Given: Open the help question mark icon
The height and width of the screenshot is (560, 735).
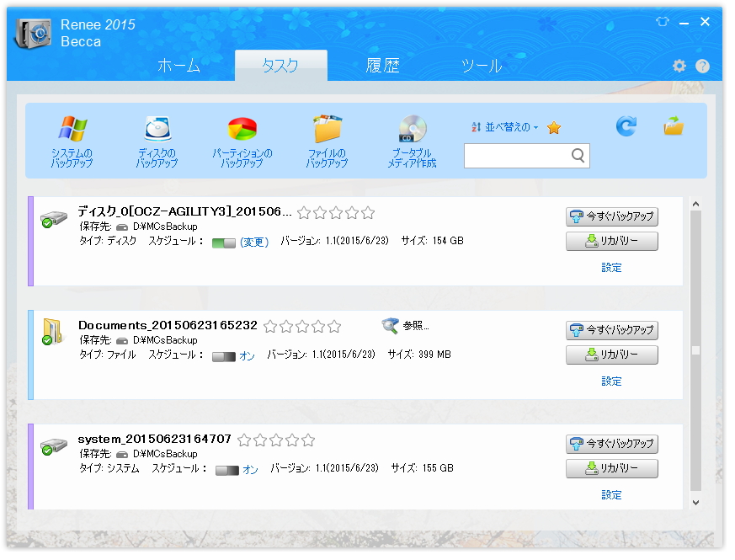Looking at the screenshot, I should pos(702,67).
